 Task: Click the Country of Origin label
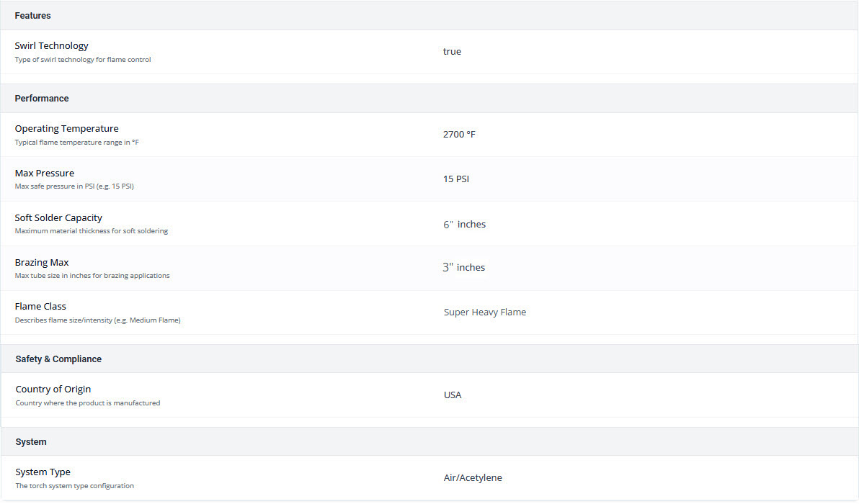[x=53, y=389]
